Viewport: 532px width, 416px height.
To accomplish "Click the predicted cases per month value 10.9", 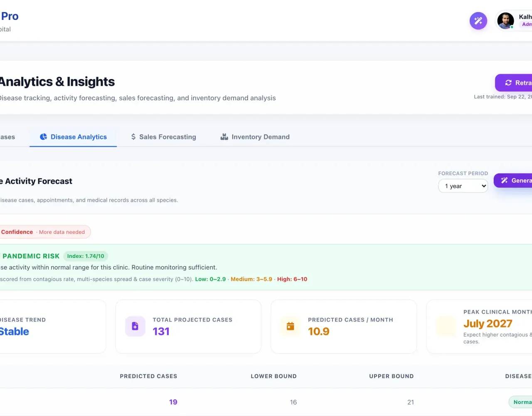I will click(319, 332).
